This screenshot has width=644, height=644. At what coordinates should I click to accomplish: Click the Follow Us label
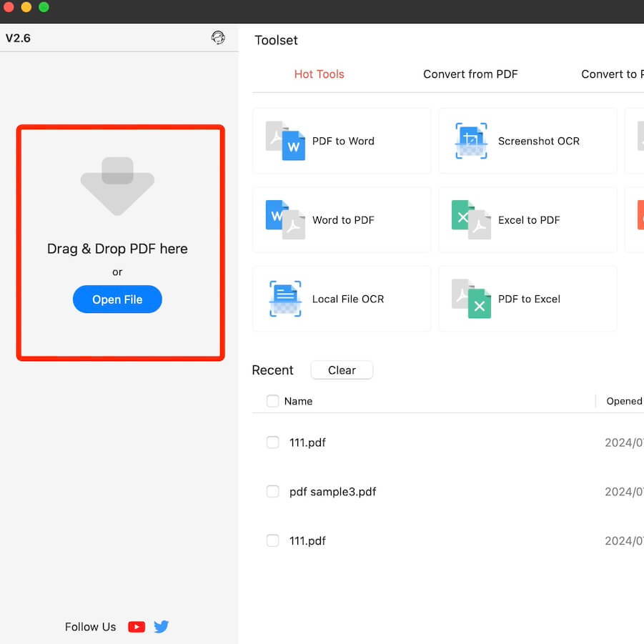(90, 627)
